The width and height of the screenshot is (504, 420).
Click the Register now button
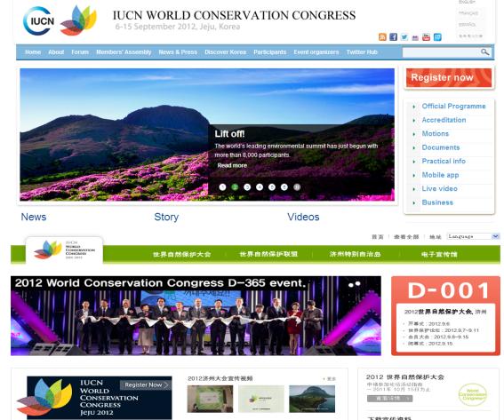point(449,77)
